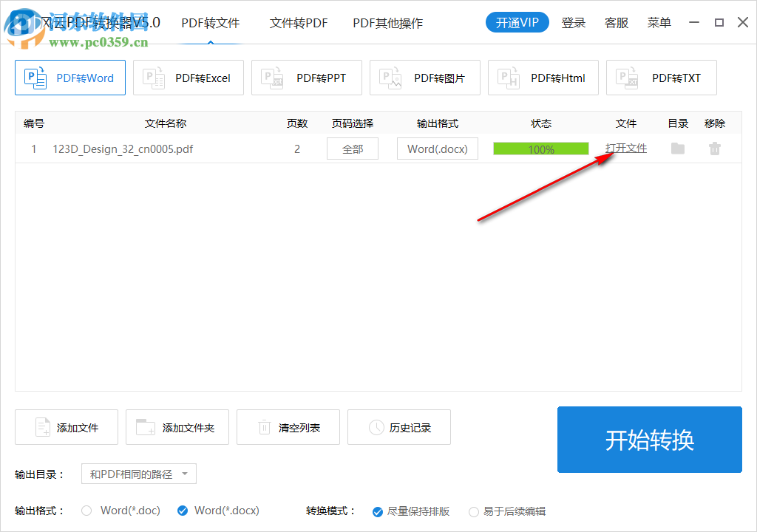Choose the PDF转PPT conversion icon
This screenshot has width=757, height=532.
click(271, 78)
